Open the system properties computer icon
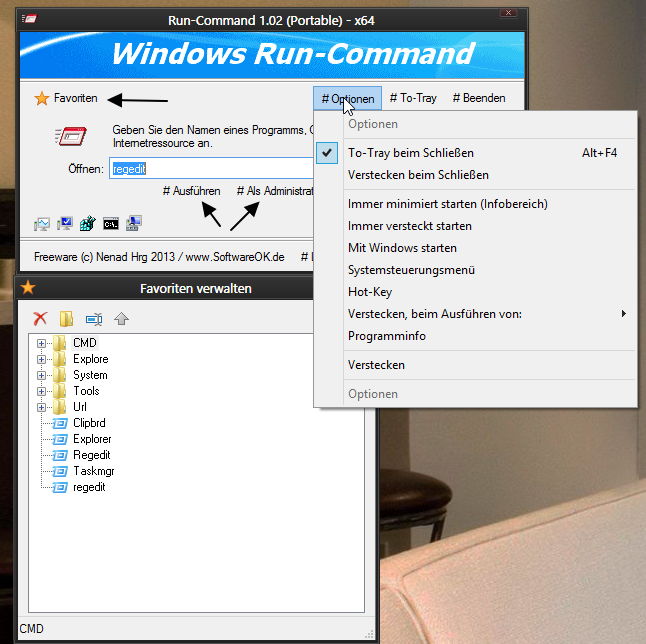Screen dimensions: 646x644 tap(134, 224)
